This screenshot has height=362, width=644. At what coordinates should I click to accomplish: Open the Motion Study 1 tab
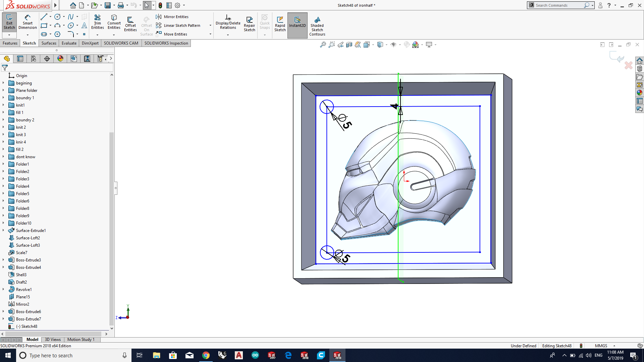81,339
